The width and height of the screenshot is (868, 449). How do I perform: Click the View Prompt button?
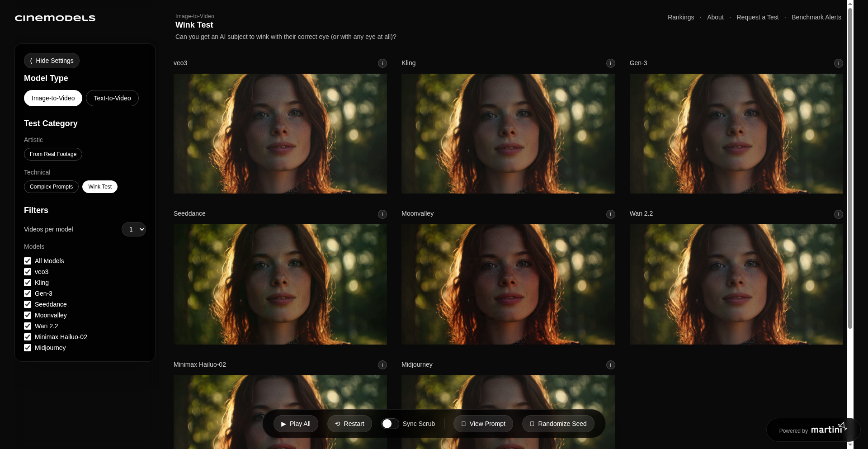tap(483, 424)
